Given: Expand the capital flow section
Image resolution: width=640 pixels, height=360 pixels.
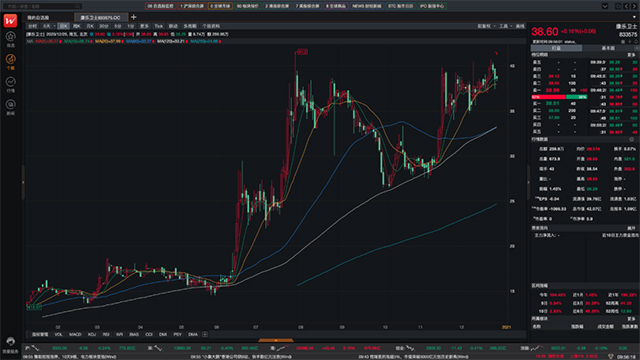Looking at the screenshot, I should (631, 228).
